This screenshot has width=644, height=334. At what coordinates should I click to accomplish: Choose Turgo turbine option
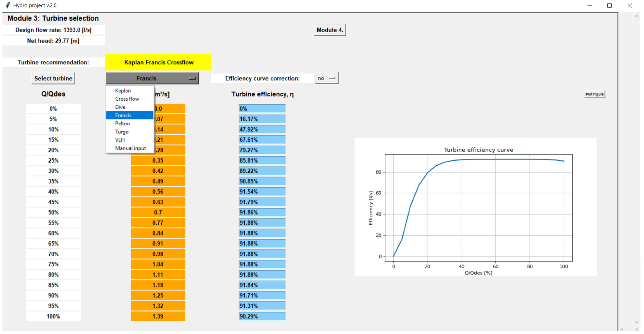coord(122,132)
